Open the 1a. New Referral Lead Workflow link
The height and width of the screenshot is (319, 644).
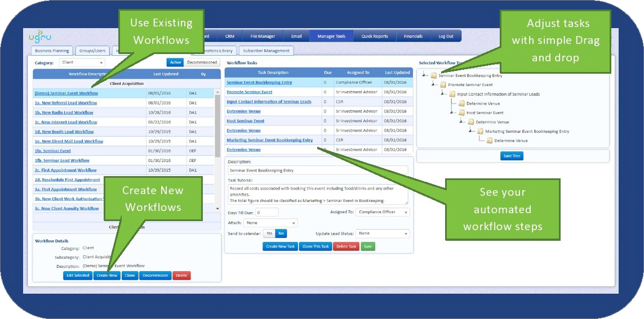66,103
